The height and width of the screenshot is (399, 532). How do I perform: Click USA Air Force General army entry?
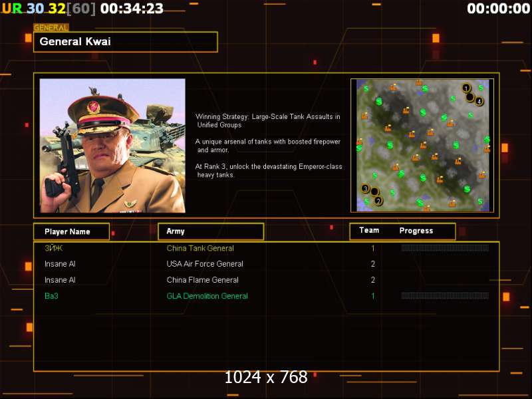click(205, 264)
